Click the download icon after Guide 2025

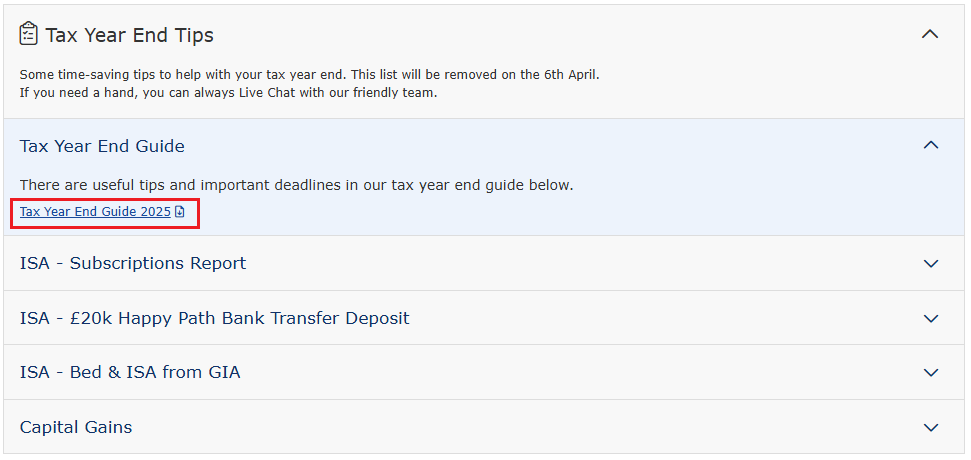(180, 212)
